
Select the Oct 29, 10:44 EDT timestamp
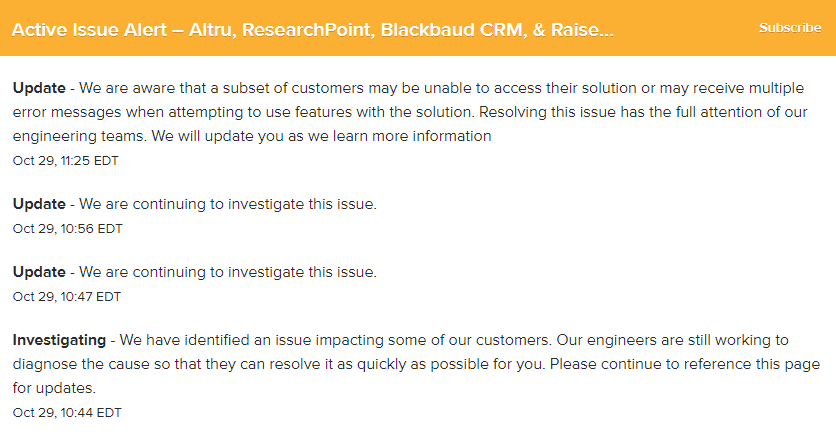pos(67,413)
